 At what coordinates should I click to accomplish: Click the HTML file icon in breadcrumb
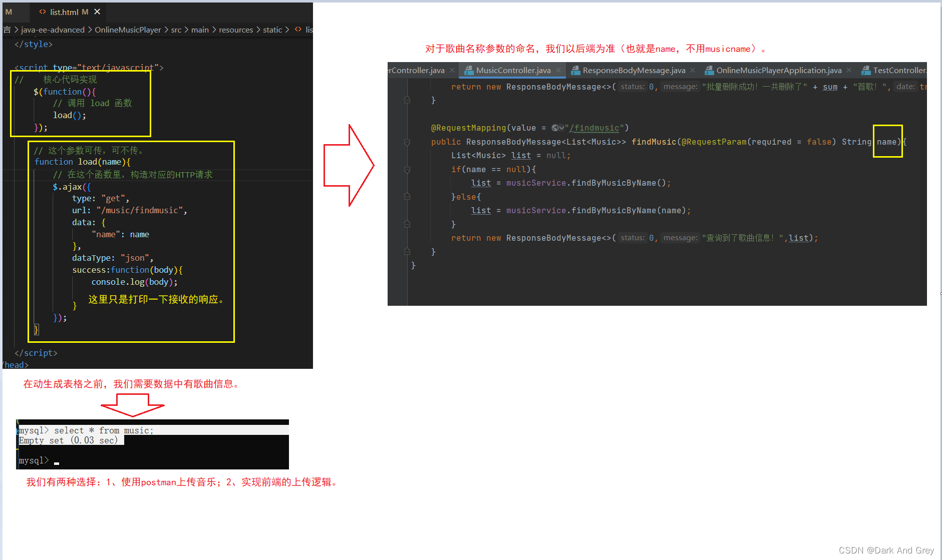point(298,30)
